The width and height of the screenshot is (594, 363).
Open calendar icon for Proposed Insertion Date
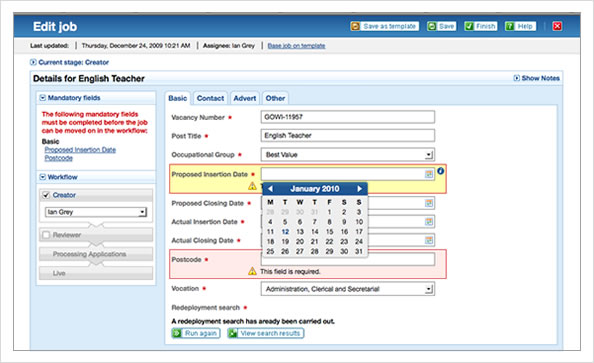click(x=429, y=174)
